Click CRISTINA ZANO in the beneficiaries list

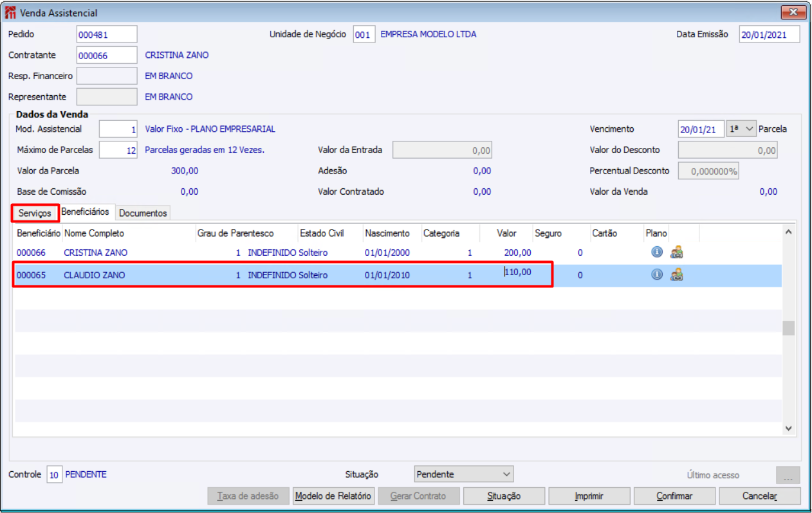[x=96, y=253]
